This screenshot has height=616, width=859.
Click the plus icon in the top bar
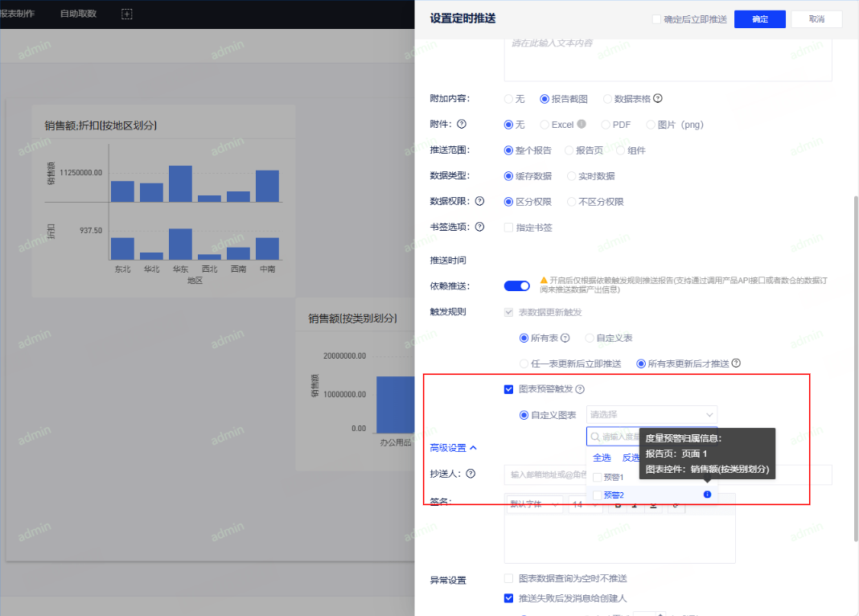tap(126, 14)
